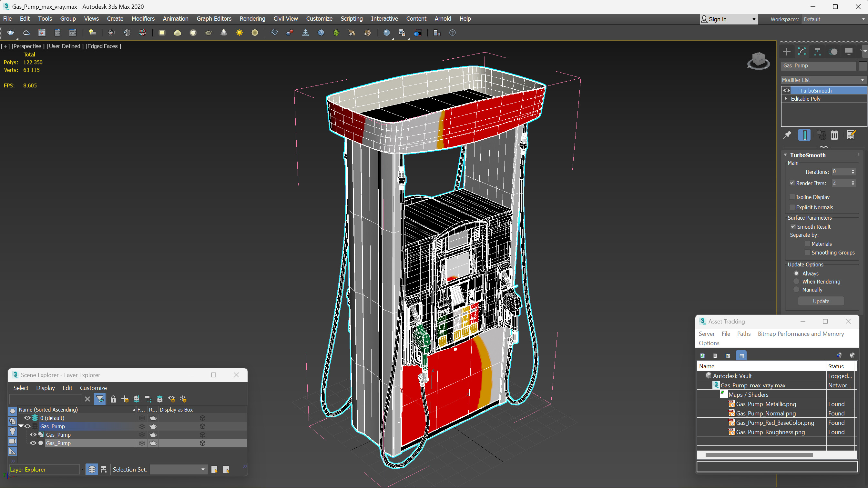Click Display Lights bulb filter in Scene Explorer

coord(13,431)
